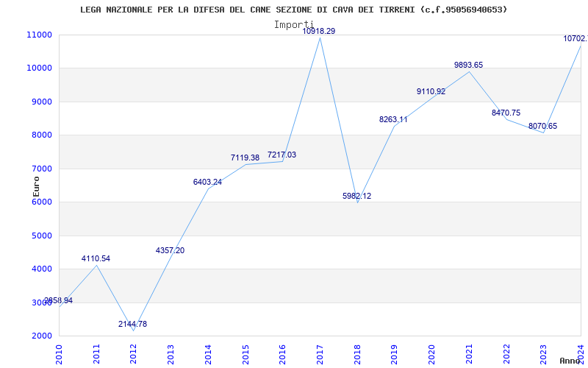Click the 6000 y-axis tick label
Viewport: 588px width, 368px height.
pyautogui.click(x=41, y=202)
